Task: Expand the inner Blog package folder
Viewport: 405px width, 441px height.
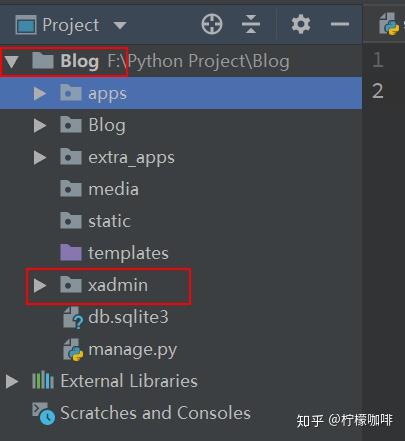Action: [x=40, y=126]
